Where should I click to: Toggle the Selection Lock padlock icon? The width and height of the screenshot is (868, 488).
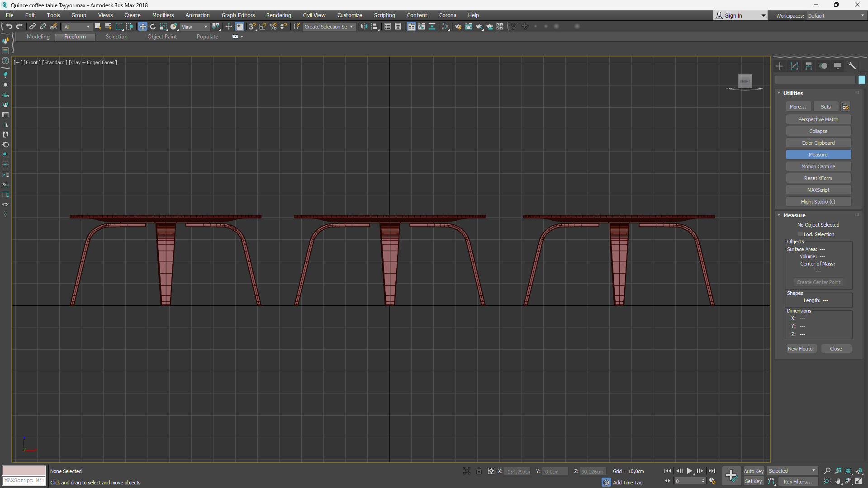point(479,471)
